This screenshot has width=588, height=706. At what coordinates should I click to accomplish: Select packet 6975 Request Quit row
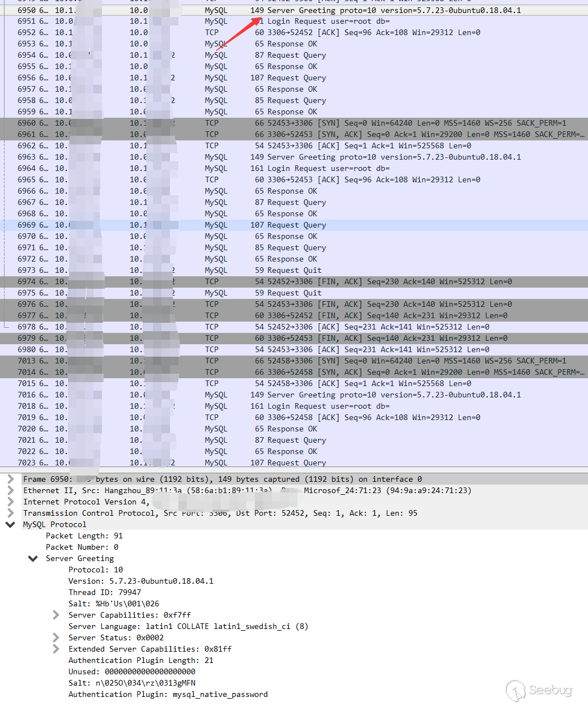click(294, 293)
